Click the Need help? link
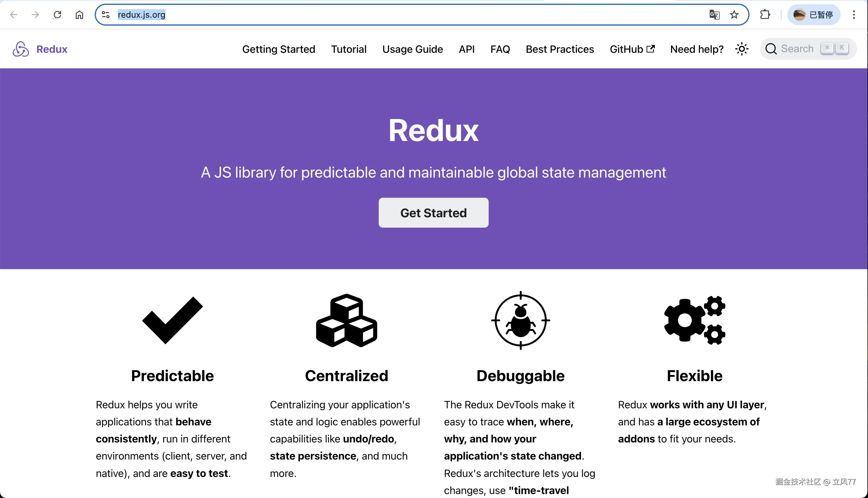The height and width of the screenshot is (498, 868). point(697,49)
